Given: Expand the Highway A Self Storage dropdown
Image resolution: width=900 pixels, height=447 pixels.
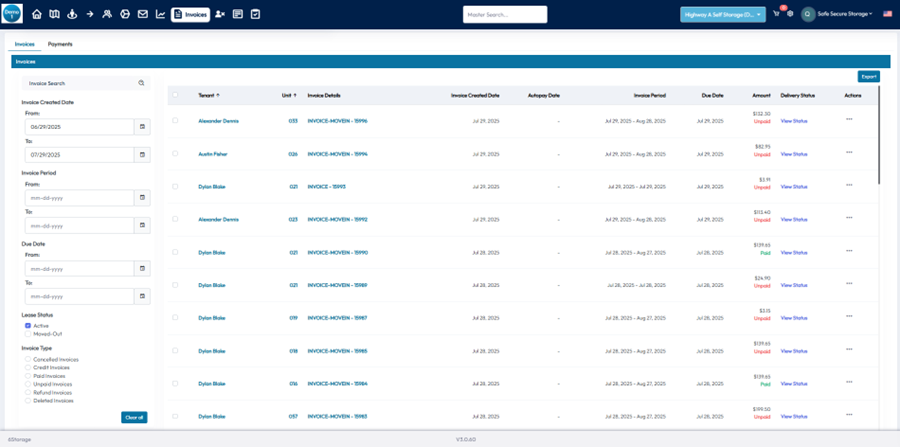Looking at the screenshot, I should click(723, 14).
